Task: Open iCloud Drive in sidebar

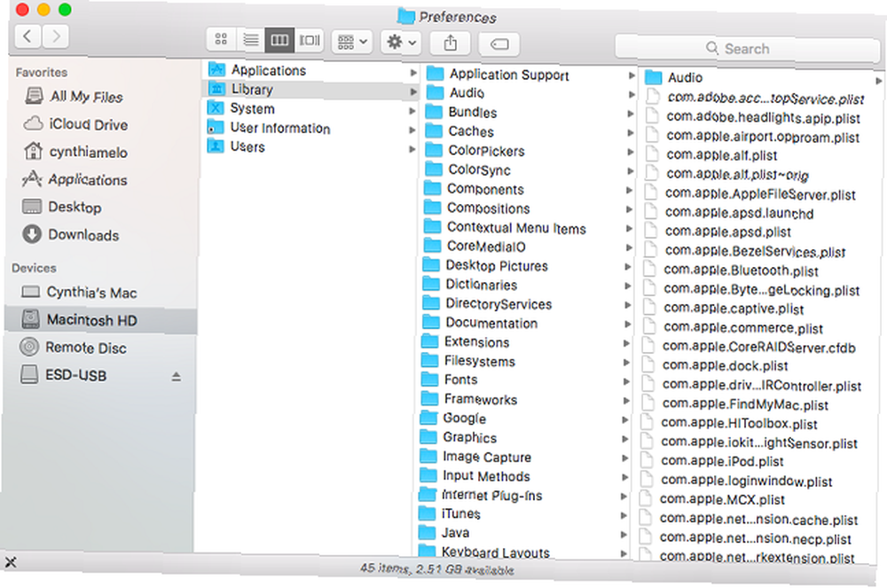Action: (75, 124)
